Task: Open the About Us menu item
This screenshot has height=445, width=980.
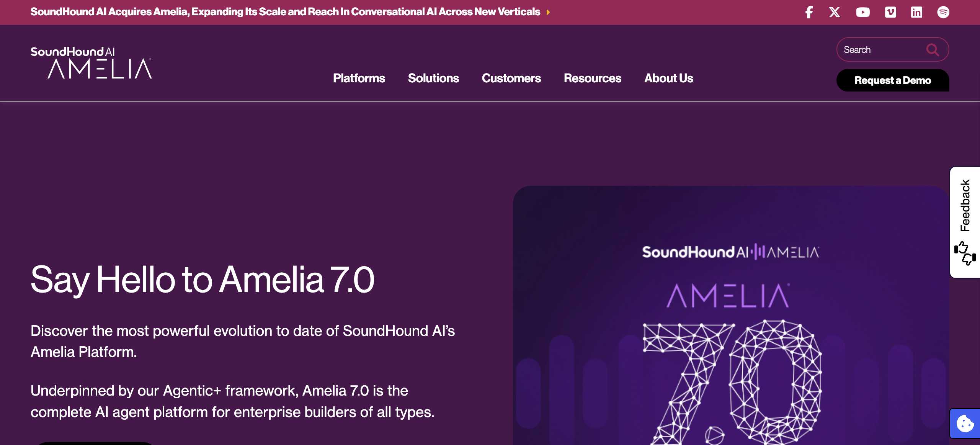Action: pos(668,78)
